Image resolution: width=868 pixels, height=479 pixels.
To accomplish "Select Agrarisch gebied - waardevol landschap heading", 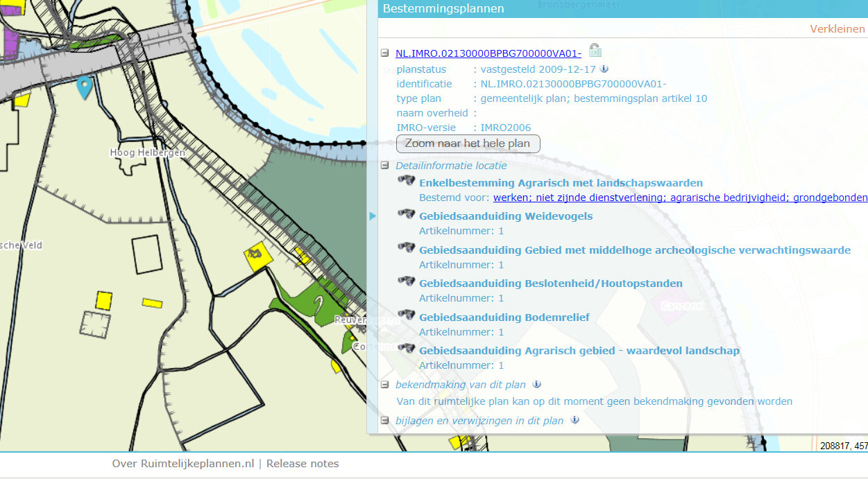I will 579,350.
